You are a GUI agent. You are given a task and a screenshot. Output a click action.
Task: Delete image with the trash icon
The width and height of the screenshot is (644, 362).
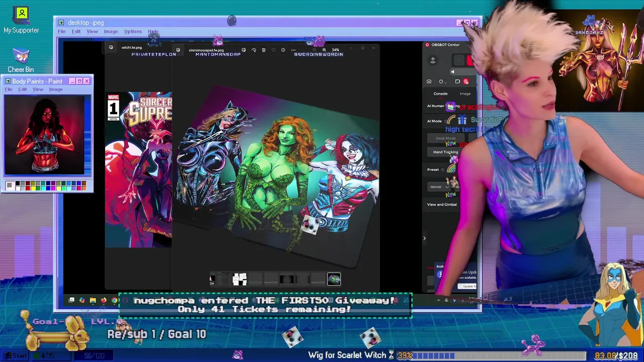pos(264,50)
